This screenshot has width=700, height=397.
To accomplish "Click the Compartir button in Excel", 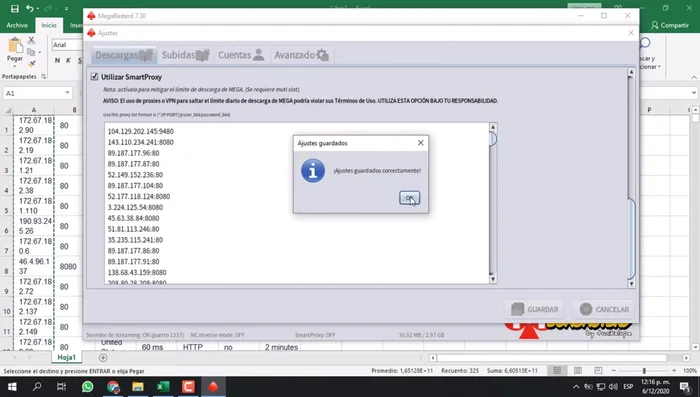I will (670, 25).
